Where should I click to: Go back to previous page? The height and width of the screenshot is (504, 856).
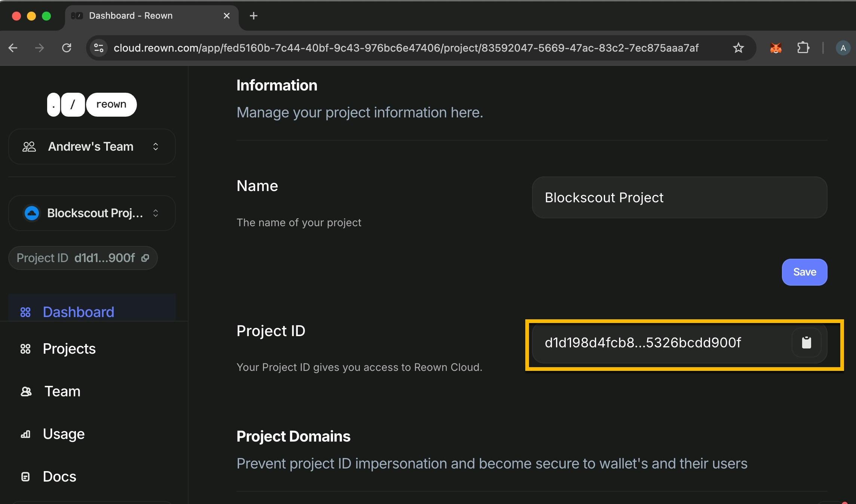pos(13,48)
